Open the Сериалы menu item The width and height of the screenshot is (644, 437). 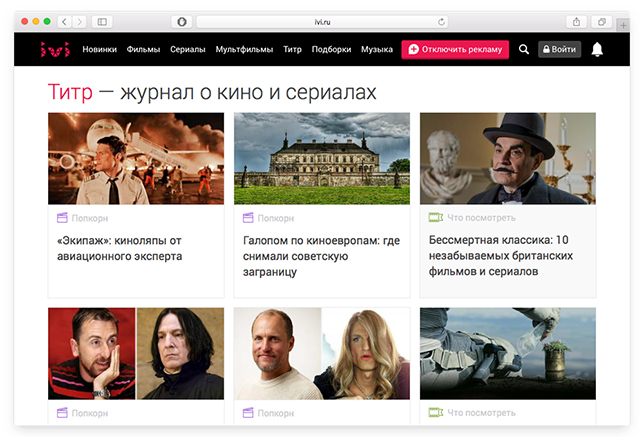click(x=188, y=49)
